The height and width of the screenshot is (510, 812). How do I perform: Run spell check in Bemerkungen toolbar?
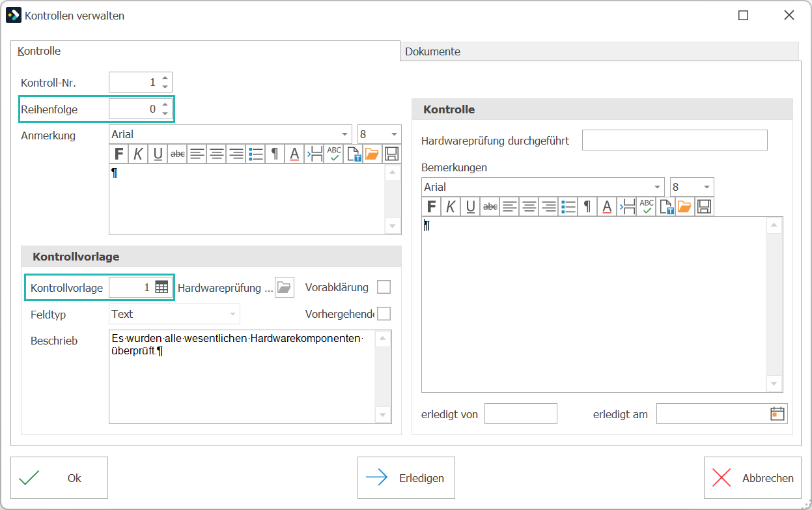point(646,206)
